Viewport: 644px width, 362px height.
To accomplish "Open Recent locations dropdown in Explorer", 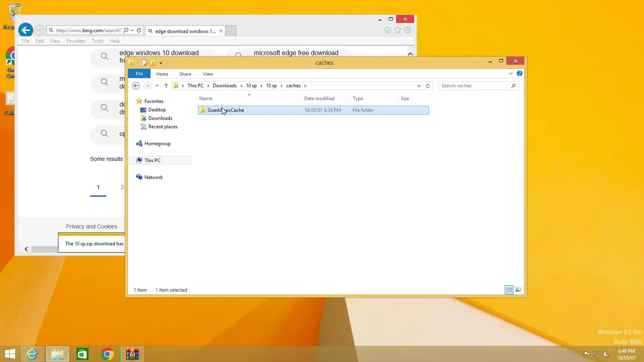I will coord(157,86).
